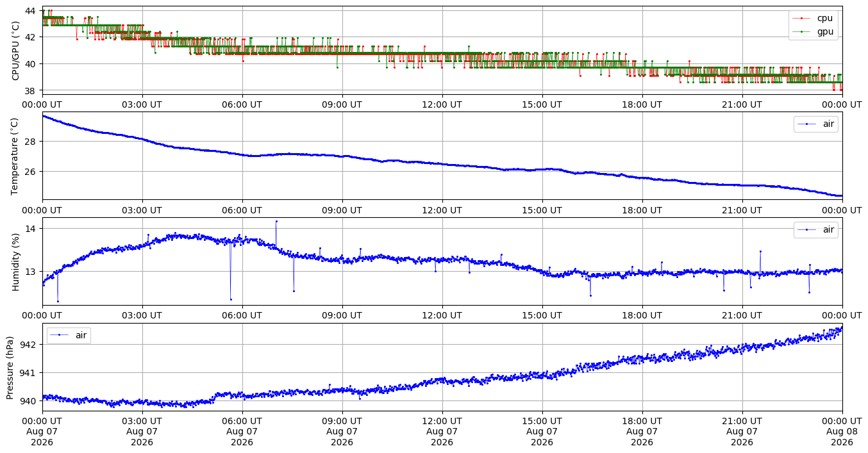Click the red cpu legend line marker
This screenshot has width=868, height=453.
[x=802, y=18]
